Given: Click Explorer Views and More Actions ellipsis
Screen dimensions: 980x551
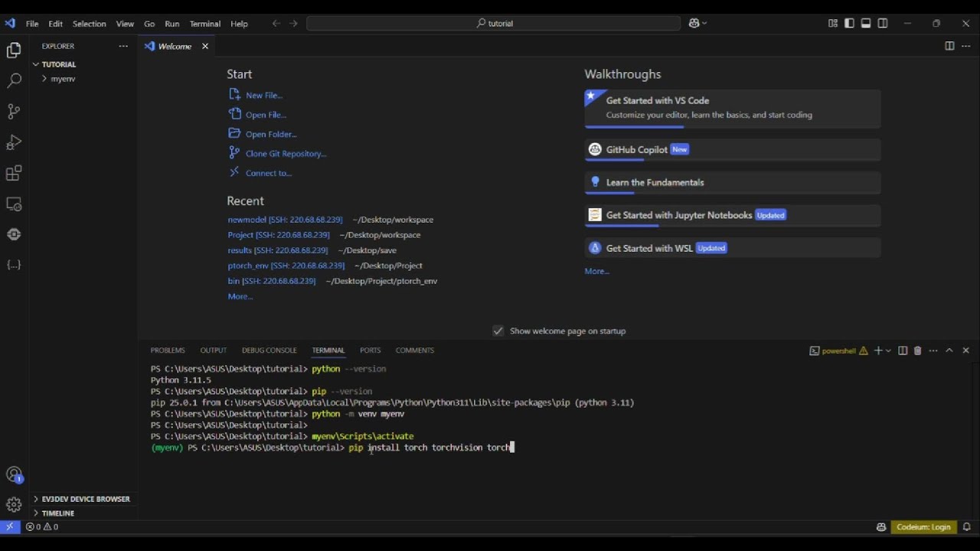Looking at the screenshot, I should point(123,46).
